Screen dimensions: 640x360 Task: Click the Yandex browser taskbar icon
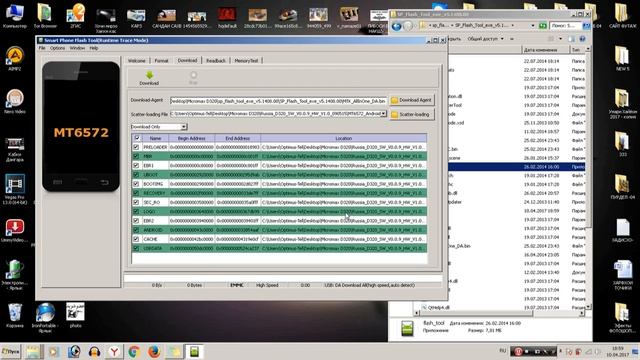[x=114, y=351]
